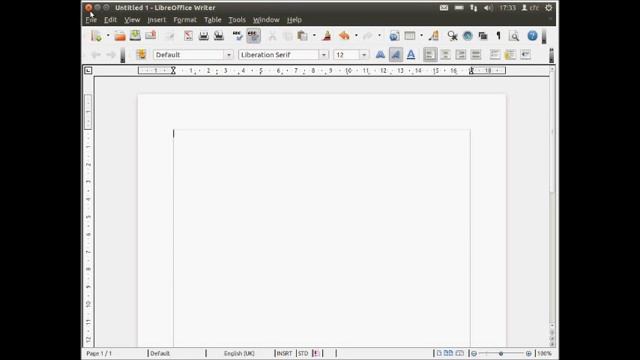Toggle Italic formatting
Viewport: 640px width, 360px height.
[396, 55]
